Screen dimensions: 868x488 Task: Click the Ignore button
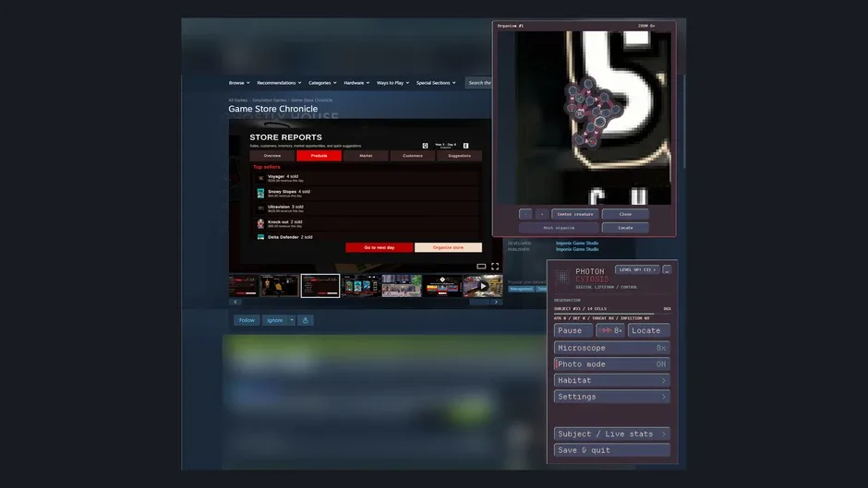pos(275,320)
